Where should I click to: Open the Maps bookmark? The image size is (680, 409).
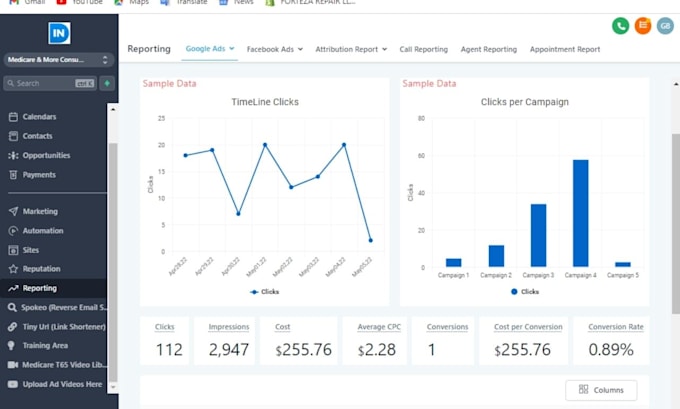[131, 3]
